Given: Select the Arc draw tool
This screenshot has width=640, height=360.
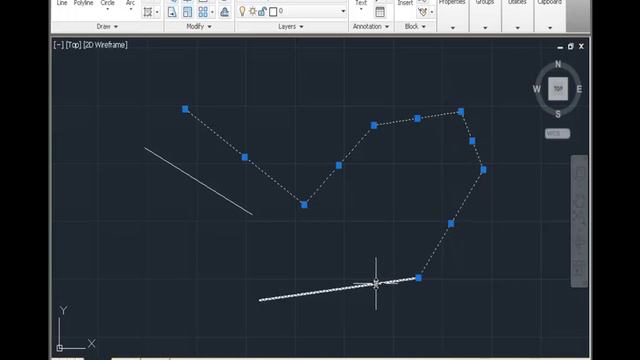Looking at the screenshot, I should 130,3.
